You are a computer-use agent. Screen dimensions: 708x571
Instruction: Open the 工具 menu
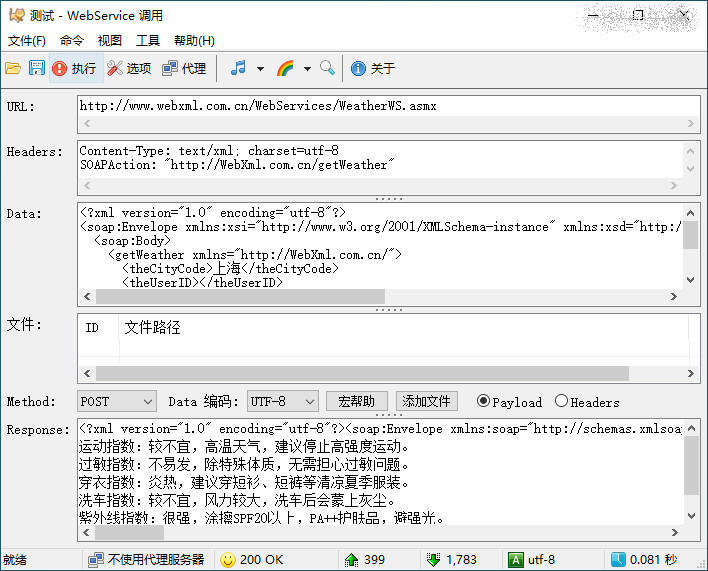[148, 41]
